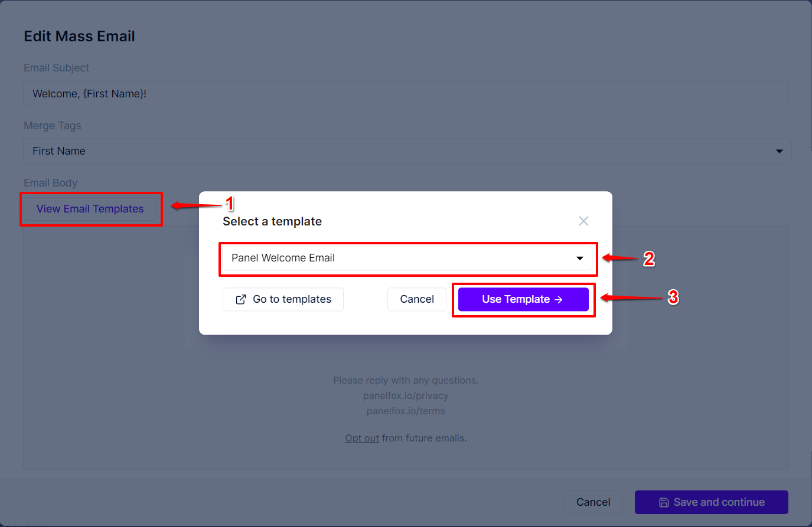
Task: Open the Go to templates button
Action: (283, 299)
